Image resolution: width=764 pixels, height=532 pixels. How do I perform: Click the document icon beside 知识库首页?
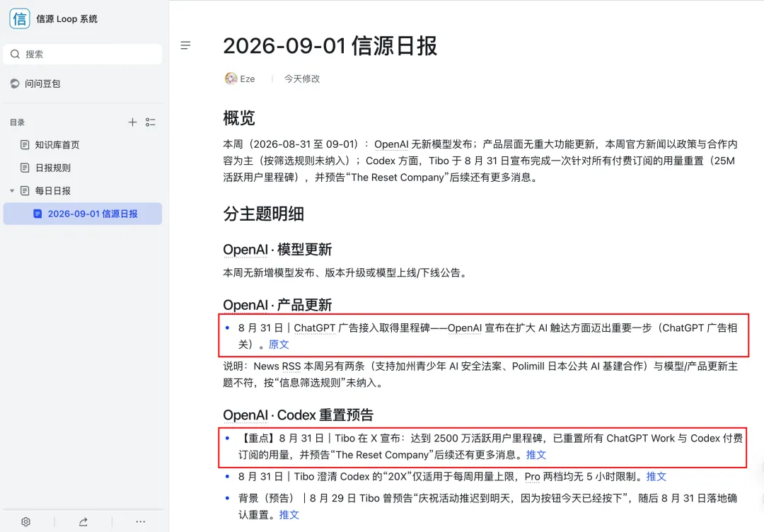[25, 145]
